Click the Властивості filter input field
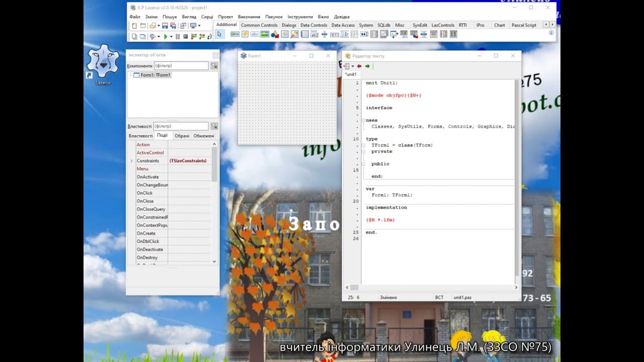The image size is (644, 362). [x=181, y=126]
